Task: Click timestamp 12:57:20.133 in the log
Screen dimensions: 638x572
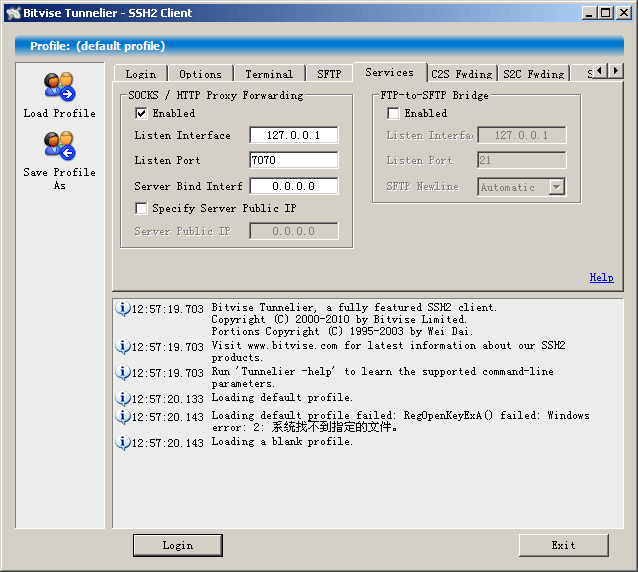Action: 168,399
